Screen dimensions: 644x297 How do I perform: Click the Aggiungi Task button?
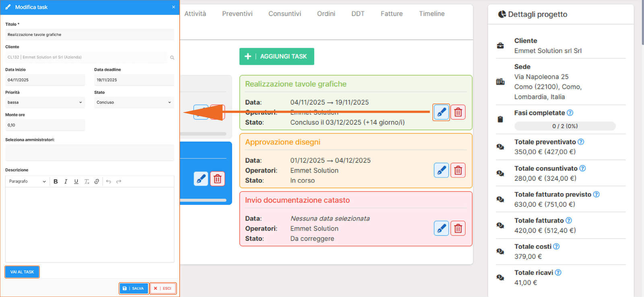click(277, 56)
